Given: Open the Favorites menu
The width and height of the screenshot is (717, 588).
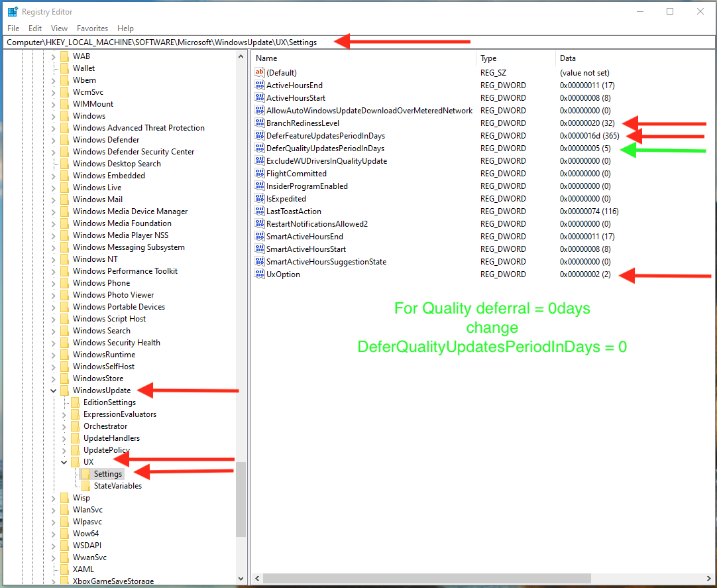Looking at the screenshot, I should 92,29.
